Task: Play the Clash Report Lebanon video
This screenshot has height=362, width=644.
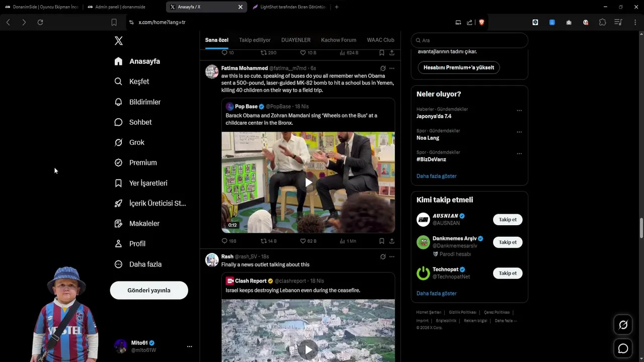Action: [x=308, y=349]
